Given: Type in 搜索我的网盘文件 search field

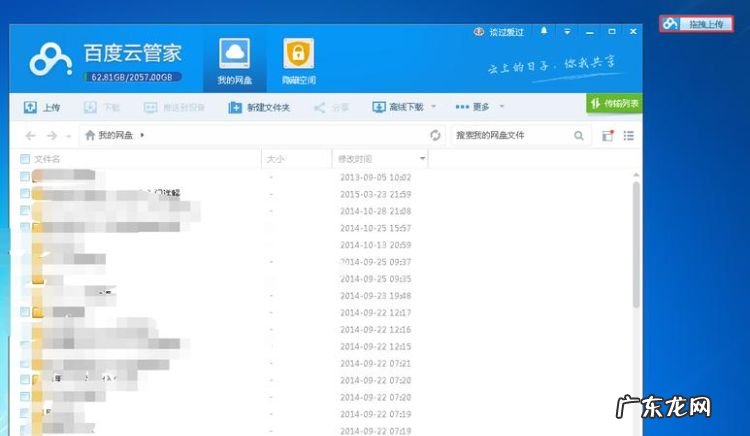Looking at the screenshot, I should [x=510, y=135].
